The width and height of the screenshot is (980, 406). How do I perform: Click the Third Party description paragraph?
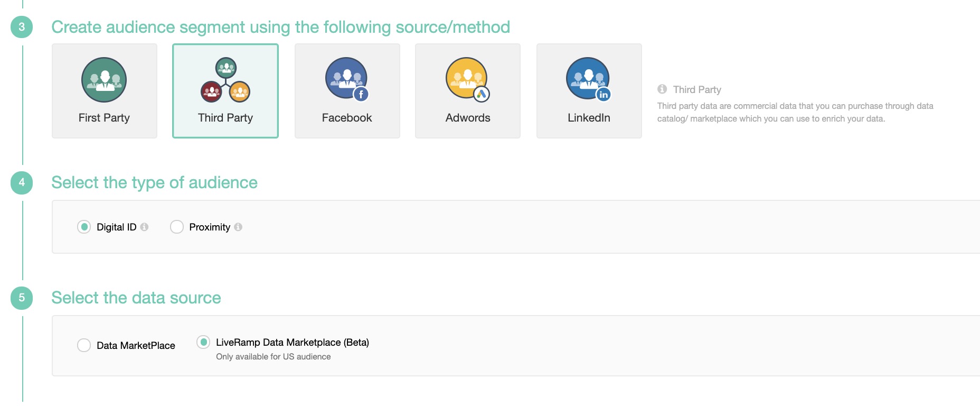click(795, 112)
